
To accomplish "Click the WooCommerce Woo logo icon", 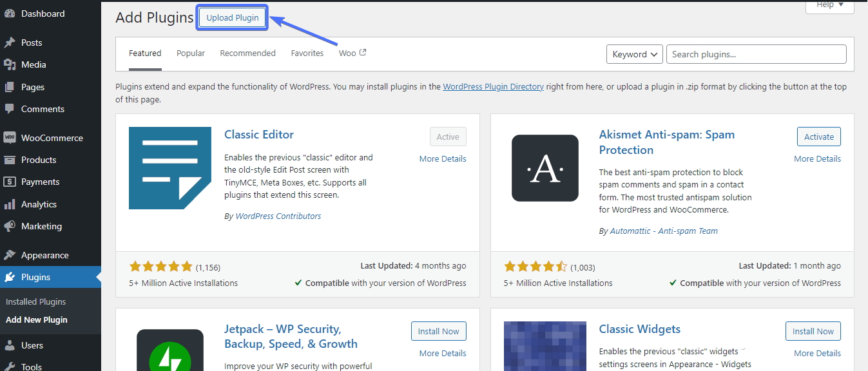I will 10,138.
